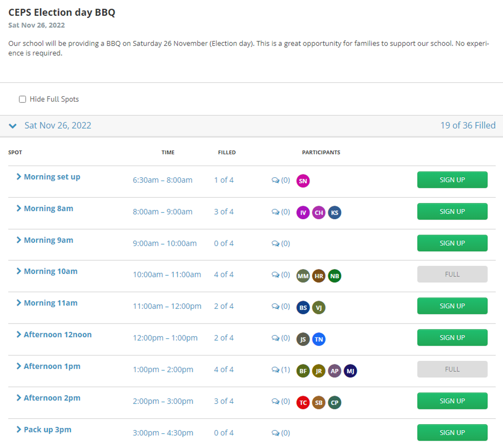Viewport: 503px width, 448px height.
Task: Click the BS participant avatar
Action: [303, 308]
